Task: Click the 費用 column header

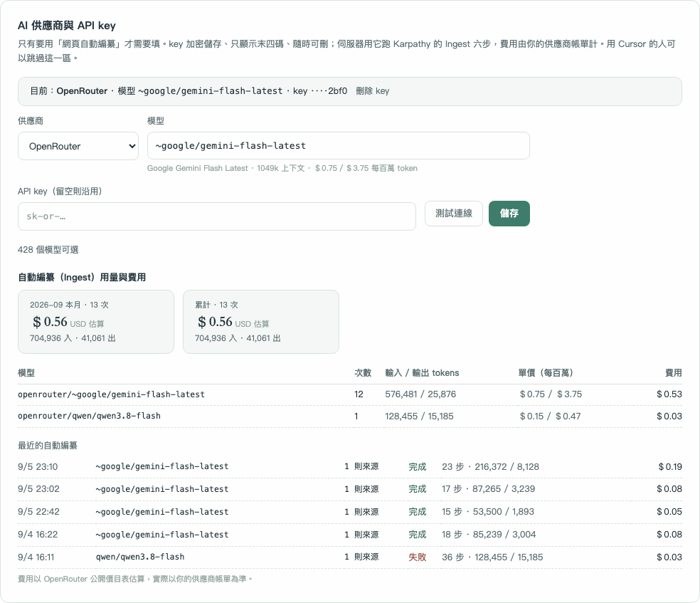Action: tap(674, 373)
